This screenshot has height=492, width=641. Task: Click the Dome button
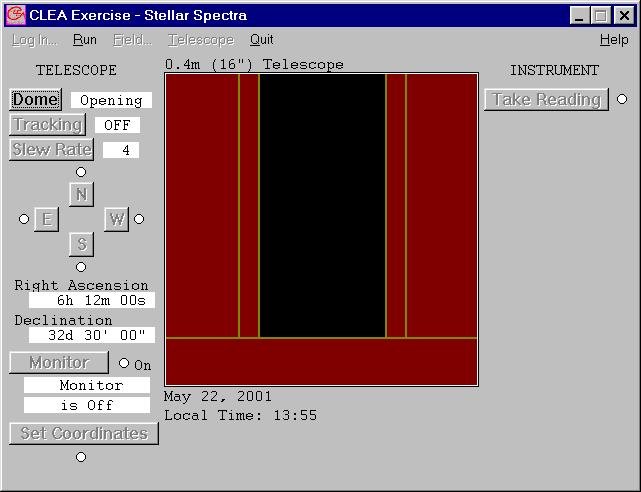pos(35,100)
